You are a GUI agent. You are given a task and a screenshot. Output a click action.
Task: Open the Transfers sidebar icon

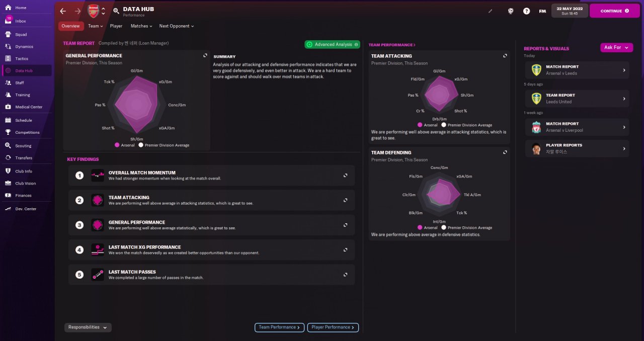point(8,158)
